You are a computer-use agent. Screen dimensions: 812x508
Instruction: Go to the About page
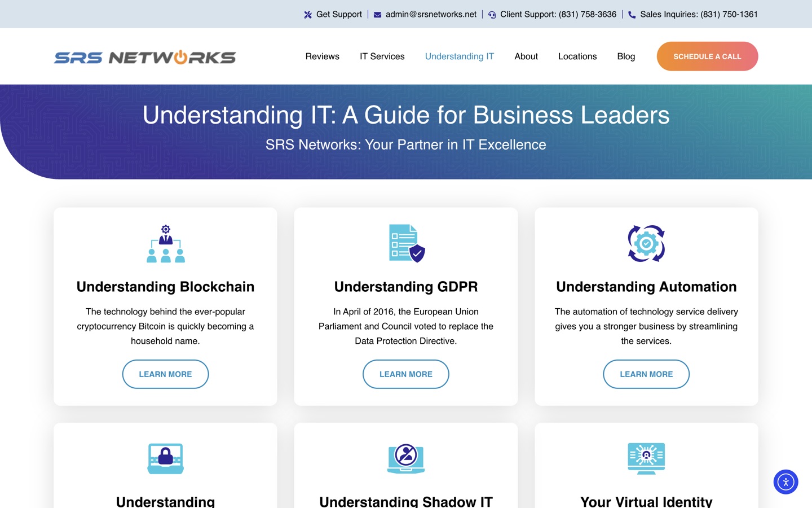pyautogui.click(x=526, y=56)
